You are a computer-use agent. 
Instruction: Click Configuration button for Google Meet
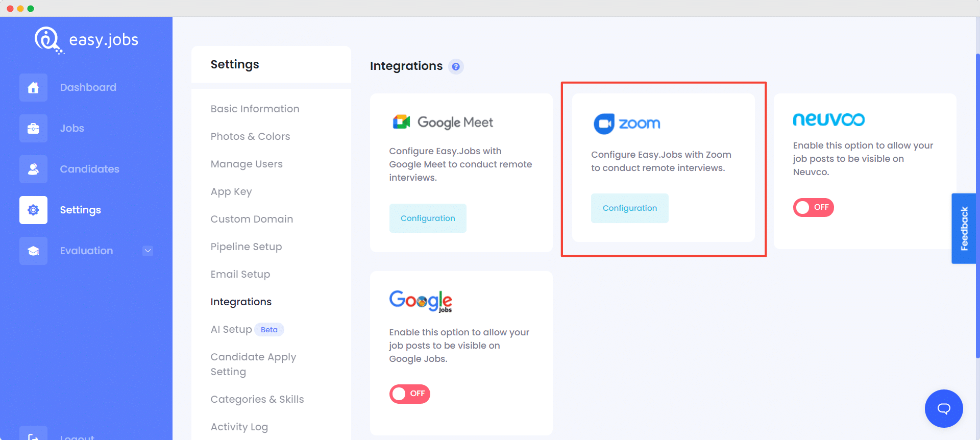click(428, 218)
